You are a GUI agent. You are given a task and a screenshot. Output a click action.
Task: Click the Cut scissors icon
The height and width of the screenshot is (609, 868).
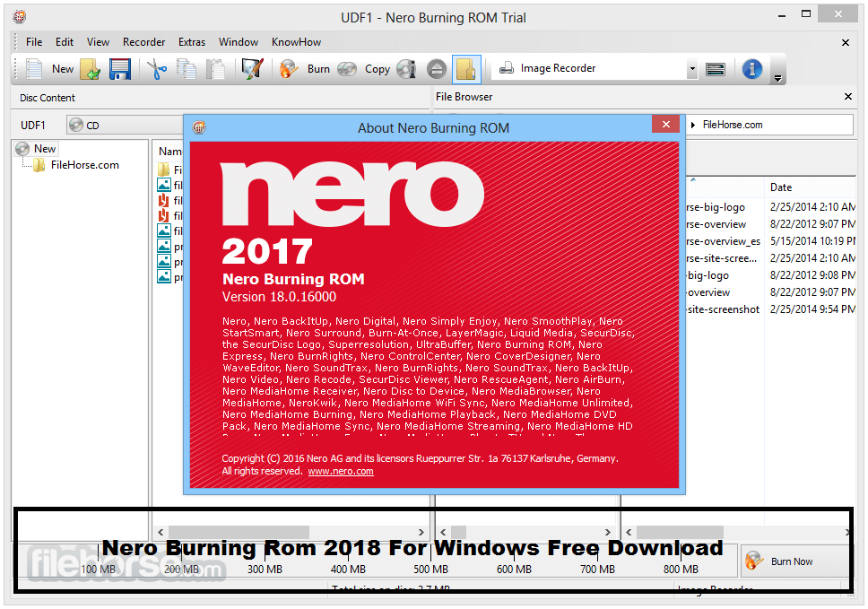(x=157, y=69)
